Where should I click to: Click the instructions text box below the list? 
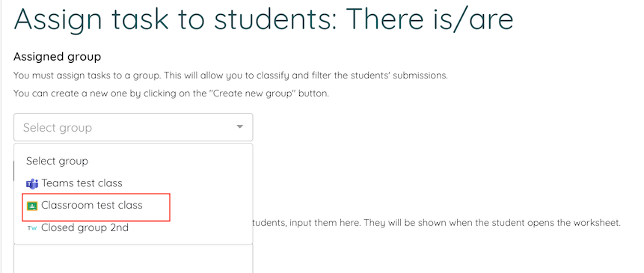point(133,259)
